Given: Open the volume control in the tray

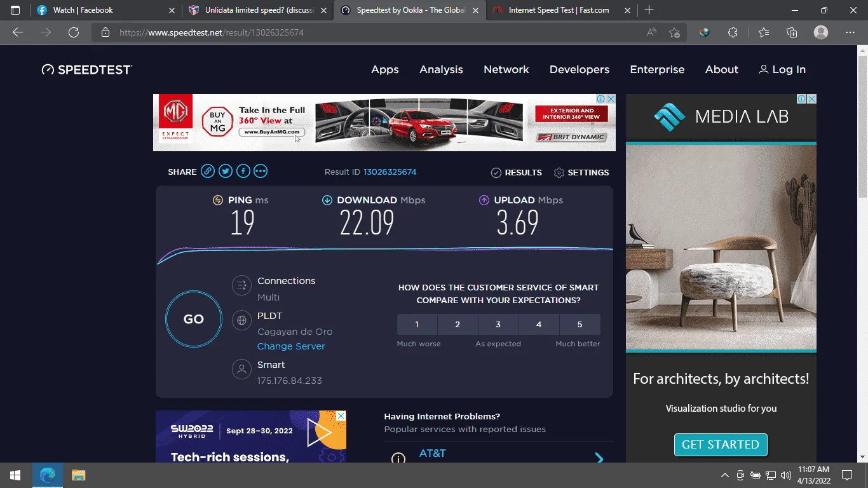Looking at the screenshot, I should click(x=786, y=475).
